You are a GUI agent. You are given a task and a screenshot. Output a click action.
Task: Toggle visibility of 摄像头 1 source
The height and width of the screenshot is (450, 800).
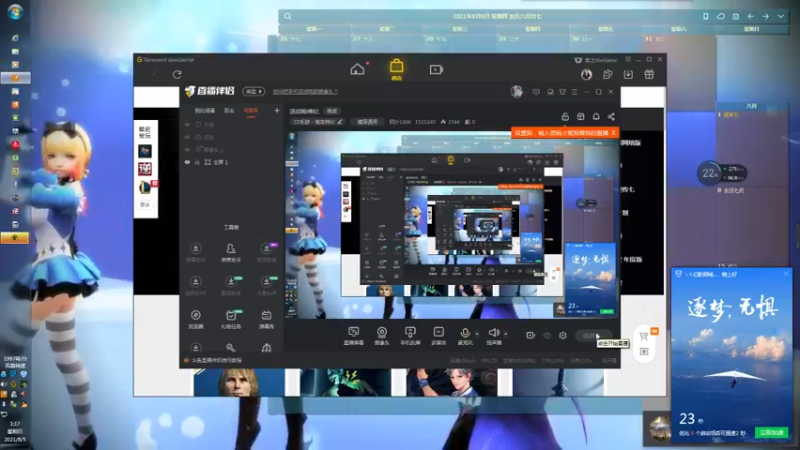click(x=187, y=149)
